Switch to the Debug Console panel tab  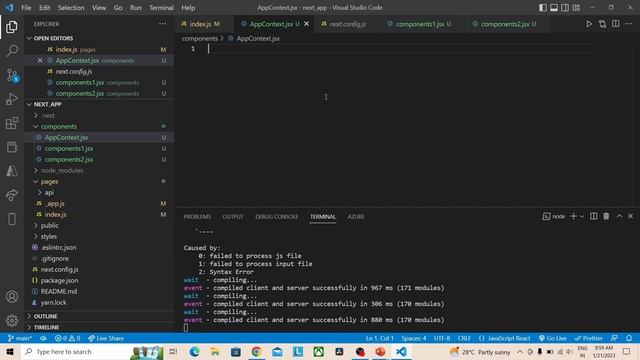tap(276, 217)
